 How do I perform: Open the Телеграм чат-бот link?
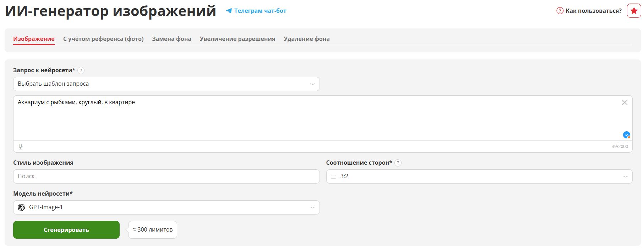pos(260,11)
